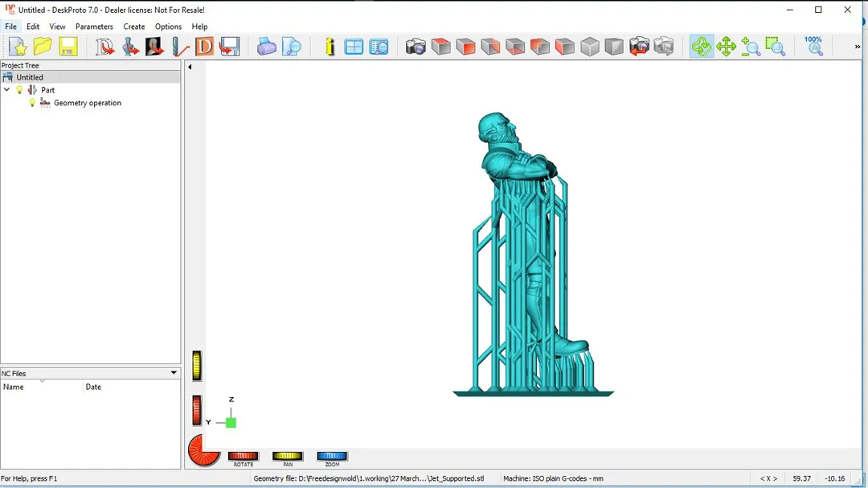The width and height of the screenshot is (868, 488).
Task: Open the Create menu
Action: pyautogui.click(x=134, y=27)
